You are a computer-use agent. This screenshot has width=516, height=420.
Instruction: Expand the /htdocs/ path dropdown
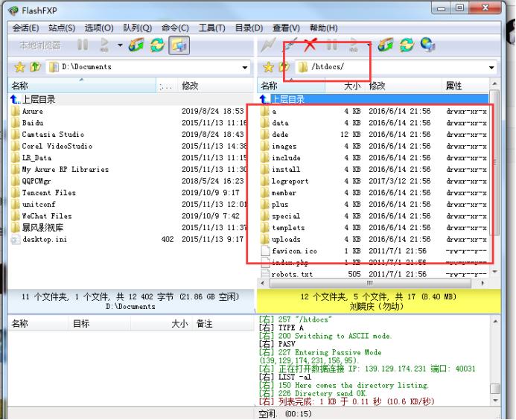[491, 68]
